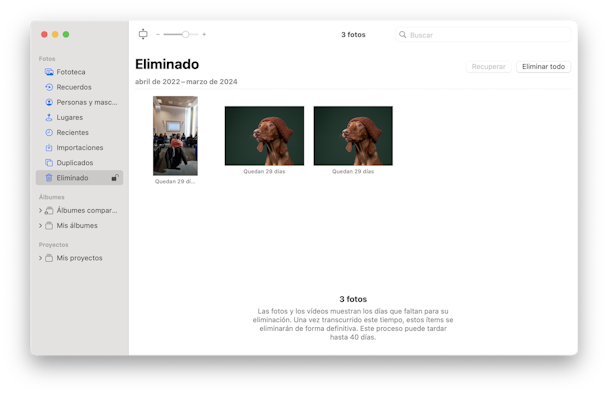Click the Eliminar todo button
The width and height of the screenshot is (608, 395).
click(x=543, y=67)
